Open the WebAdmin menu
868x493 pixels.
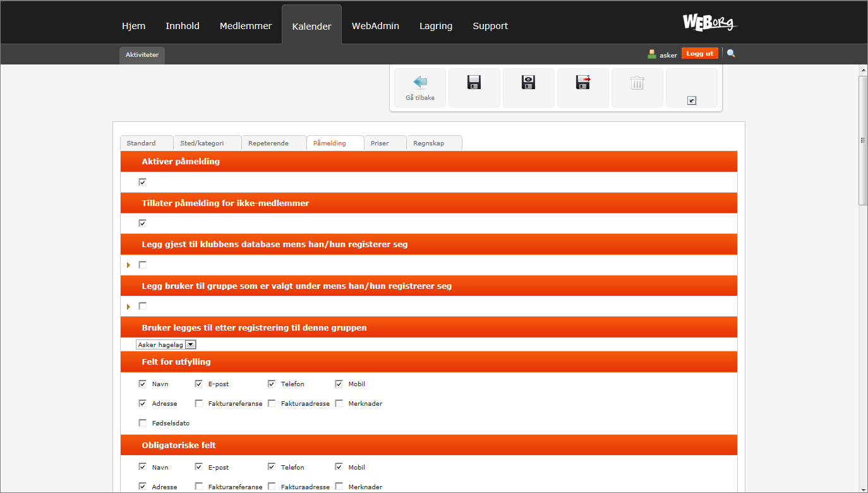(x=375, y=26)
